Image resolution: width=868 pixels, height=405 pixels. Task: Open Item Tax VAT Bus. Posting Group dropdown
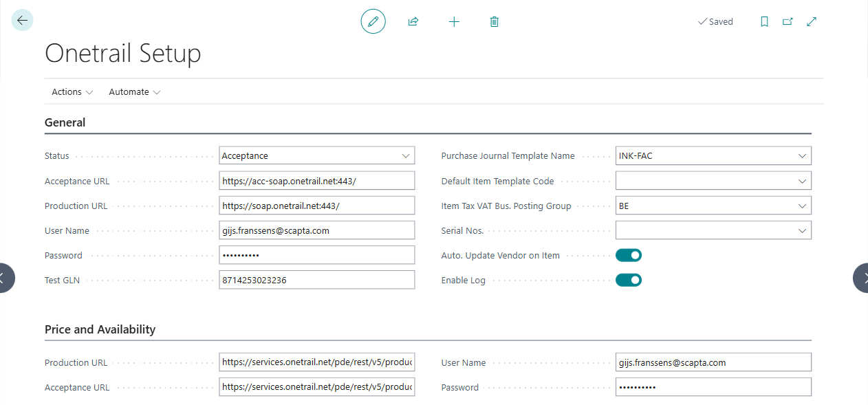(802, 206)
